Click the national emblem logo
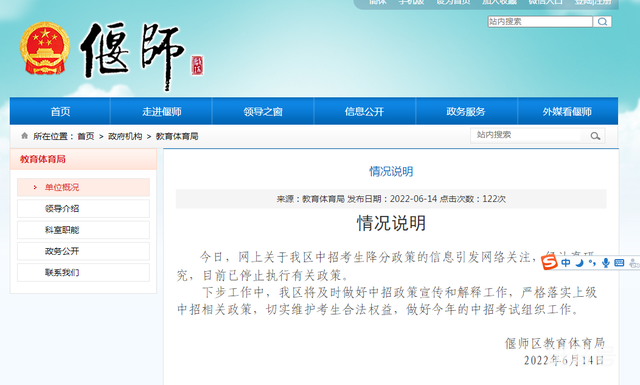The image size is (640, 385). click(45, 48)
